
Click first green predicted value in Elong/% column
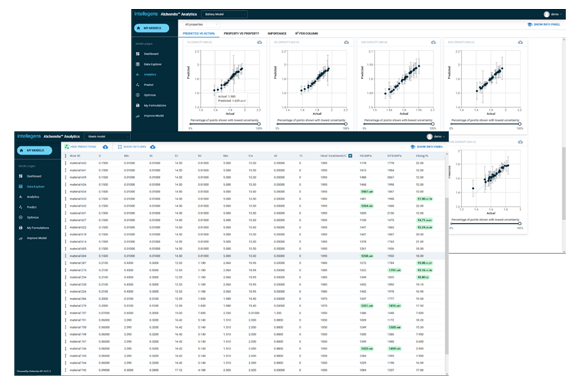click(424, 199)
